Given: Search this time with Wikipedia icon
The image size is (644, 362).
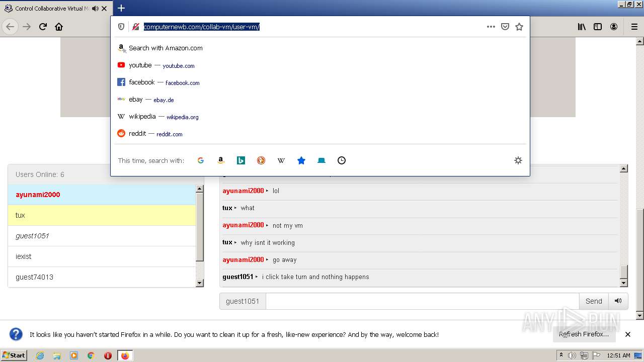Looking at the screenshot, I should [281, 160].
